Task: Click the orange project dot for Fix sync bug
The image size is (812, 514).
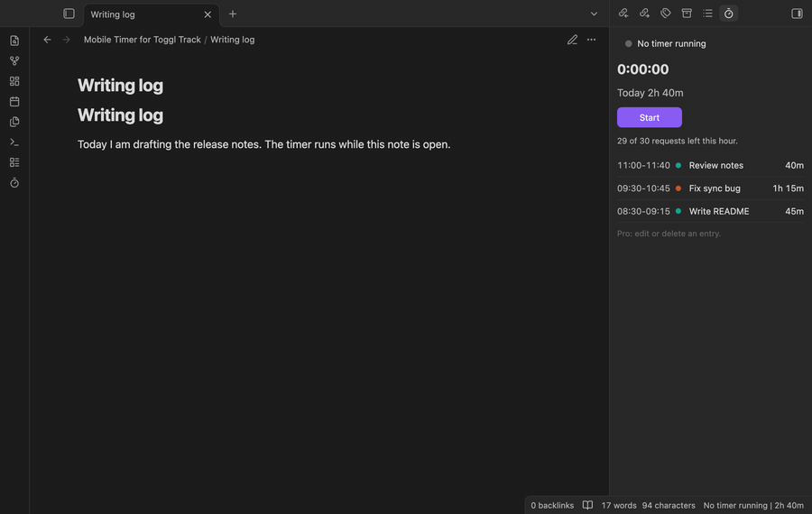Action: 678,188
